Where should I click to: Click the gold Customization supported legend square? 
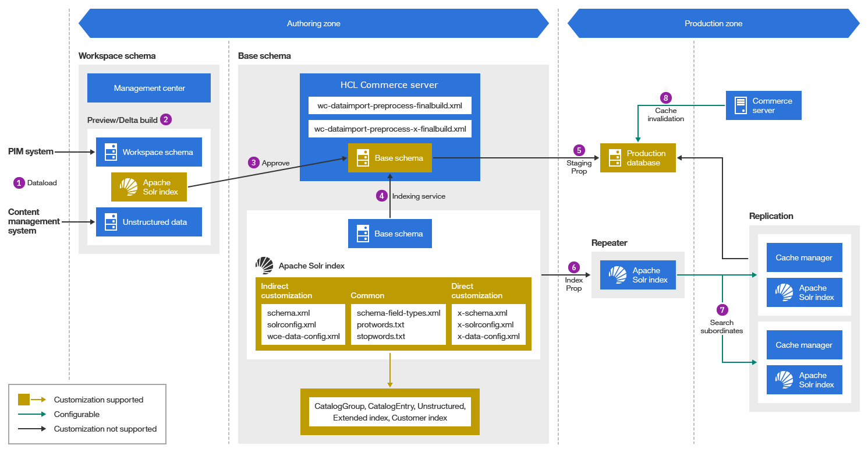[x=24, y=400]
